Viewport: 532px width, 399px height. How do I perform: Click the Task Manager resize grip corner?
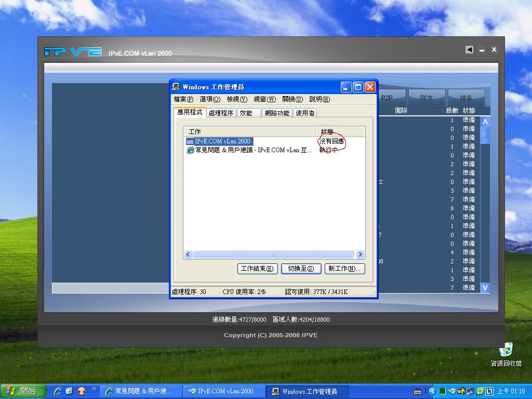tap(373, 294)
